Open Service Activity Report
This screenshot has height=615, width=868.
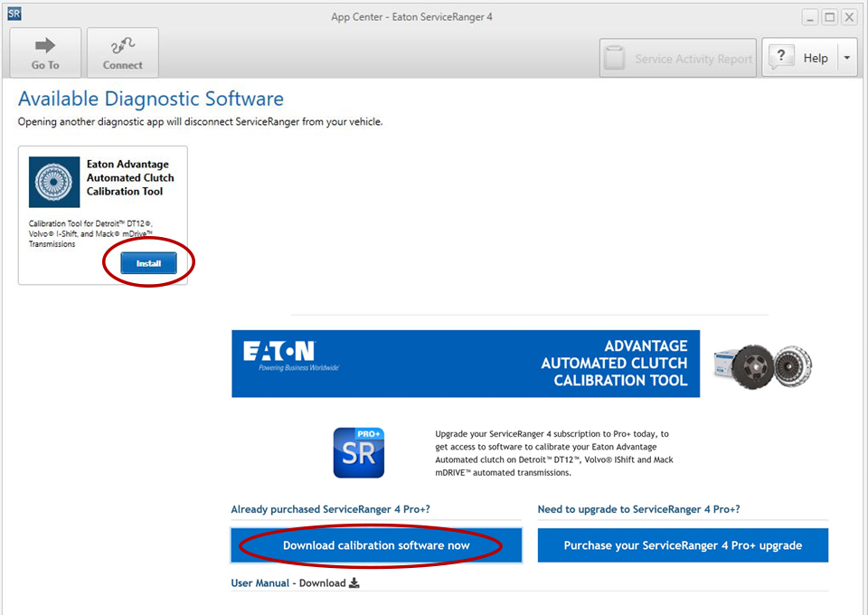677,58
